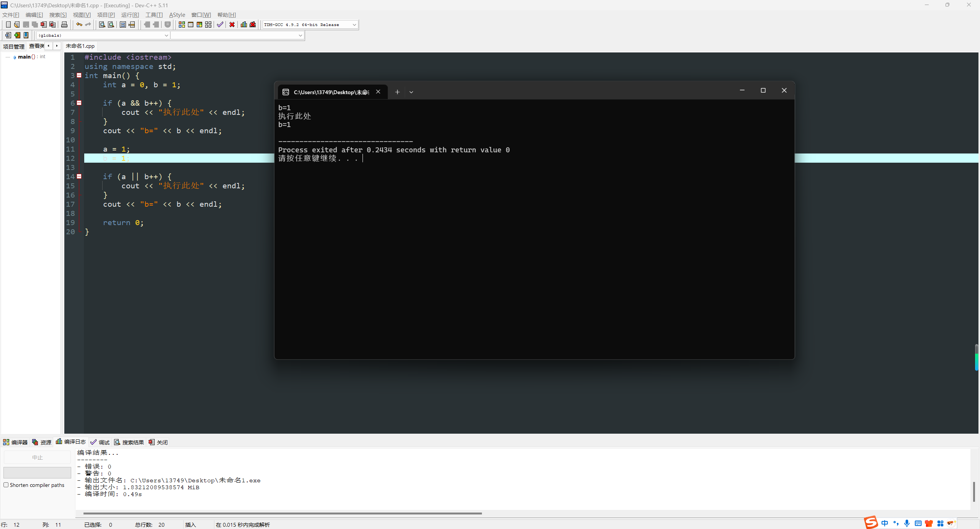This screenshot has height=529, width=980.
Task: Click the compile log horizontal scrollbar
Action: pos(282,513)
